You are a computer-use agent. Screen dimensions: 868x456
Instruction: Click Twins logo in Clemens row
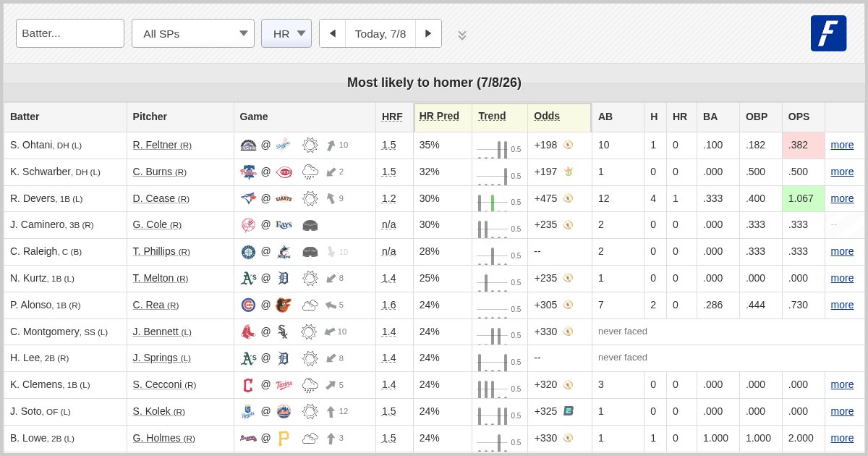point(284,385)
